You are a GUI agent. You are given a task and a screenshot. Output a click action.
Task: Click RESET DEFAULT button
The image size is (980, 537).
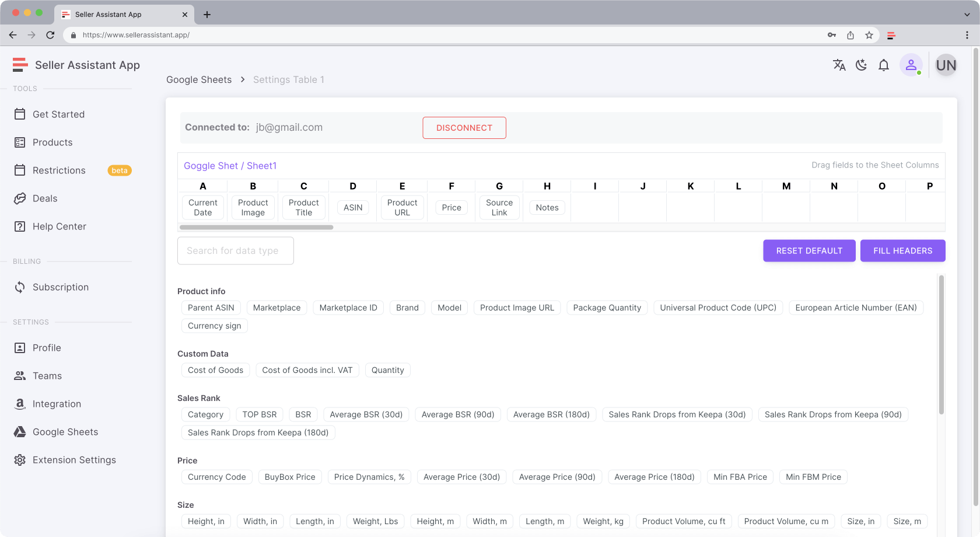809,251
